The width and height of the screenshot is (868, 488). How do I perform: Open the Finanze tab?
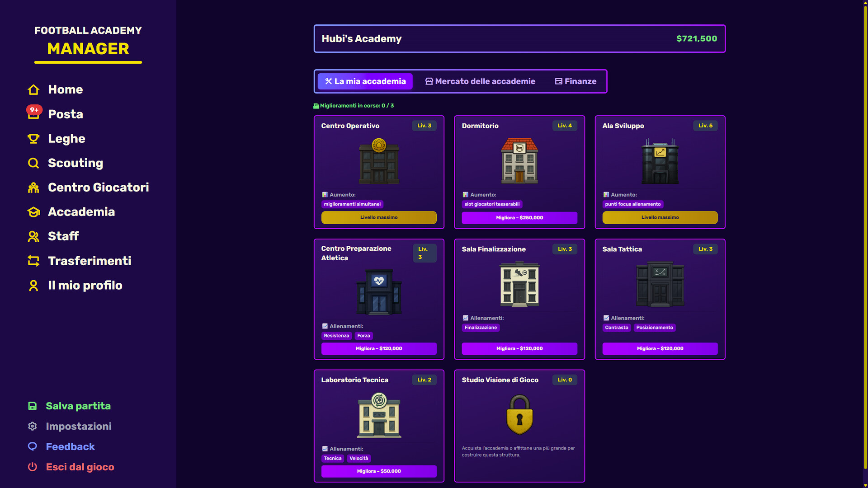[x=576, y=81]
